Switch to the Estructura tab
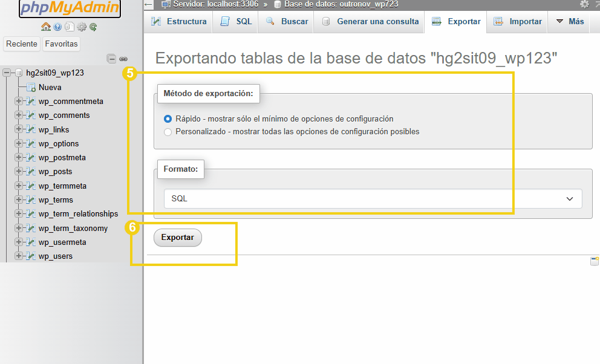600x364 pixels. click(x=178, y=21)
